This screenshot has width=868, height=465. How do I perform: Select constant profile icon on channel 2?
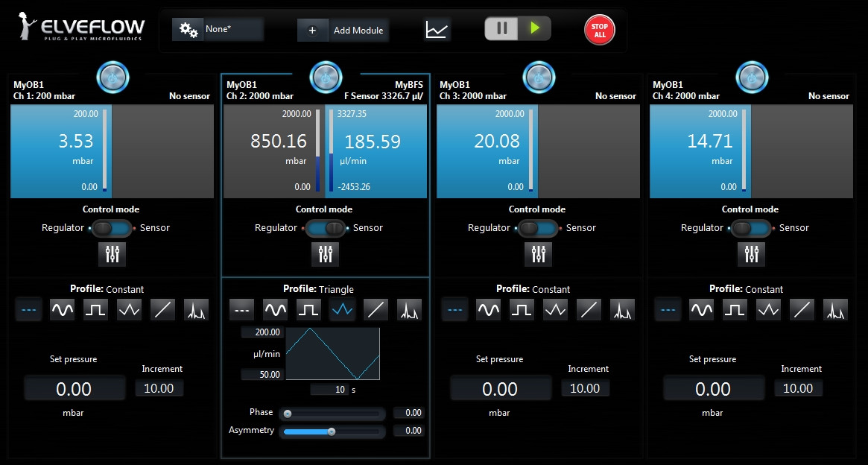(x=241, y=309)
